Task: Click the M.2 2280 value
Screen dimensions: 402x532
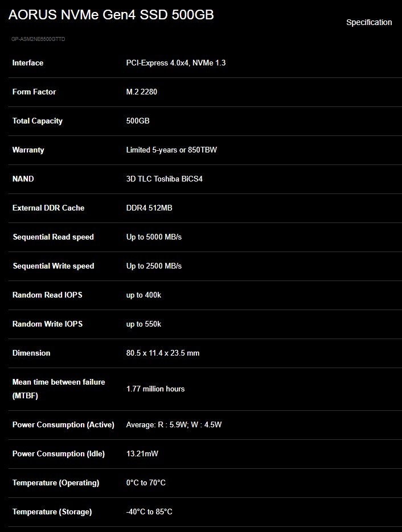Action: pyautogui.click(x=142, y=92)
